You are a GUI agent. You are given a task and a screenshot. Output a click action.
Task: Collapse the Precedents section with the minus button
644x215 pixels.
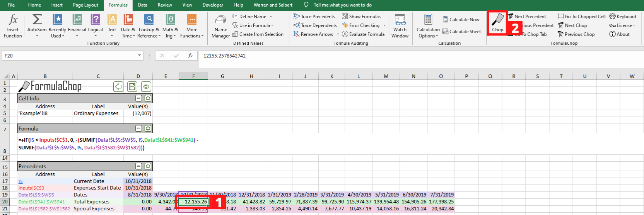138,166
